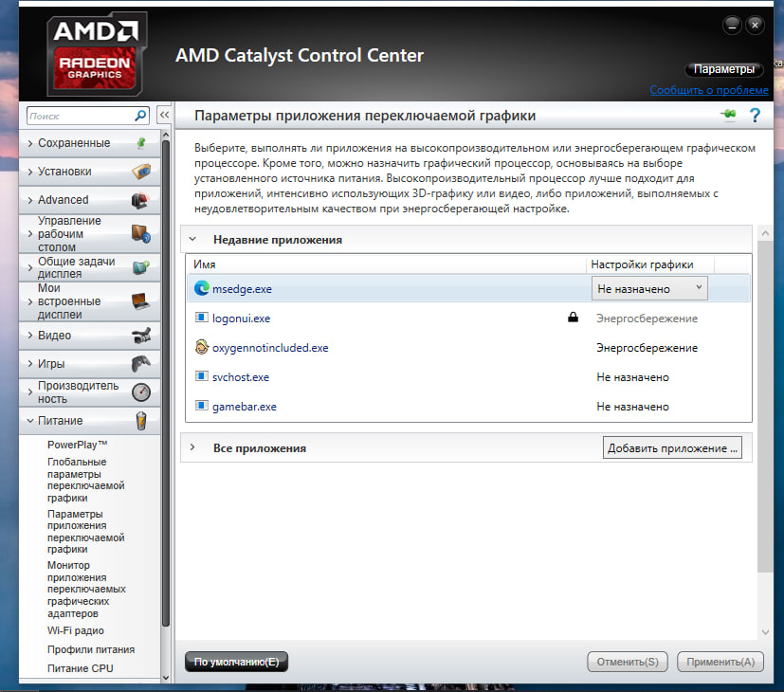Expand the Все приложения section

coord(192,447)
